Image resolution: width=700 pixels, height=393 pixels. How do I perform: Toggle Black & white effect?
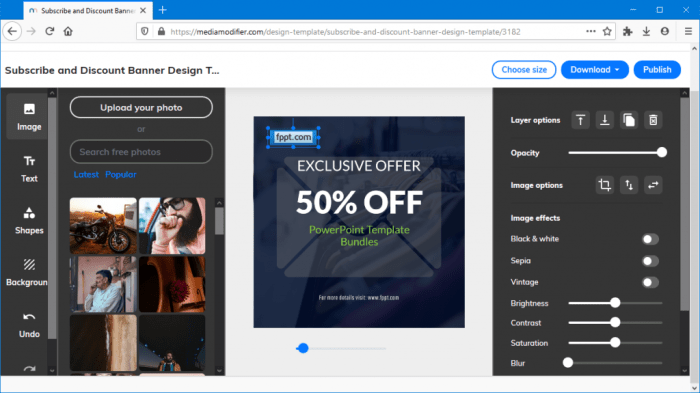pyautogui.click(x=650, y=239)
